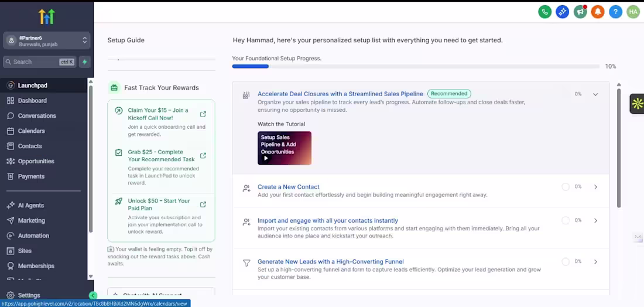The width and height of the screenshot is (644, 307).
Task: Open the HA profile avatar
Action: 633,12
